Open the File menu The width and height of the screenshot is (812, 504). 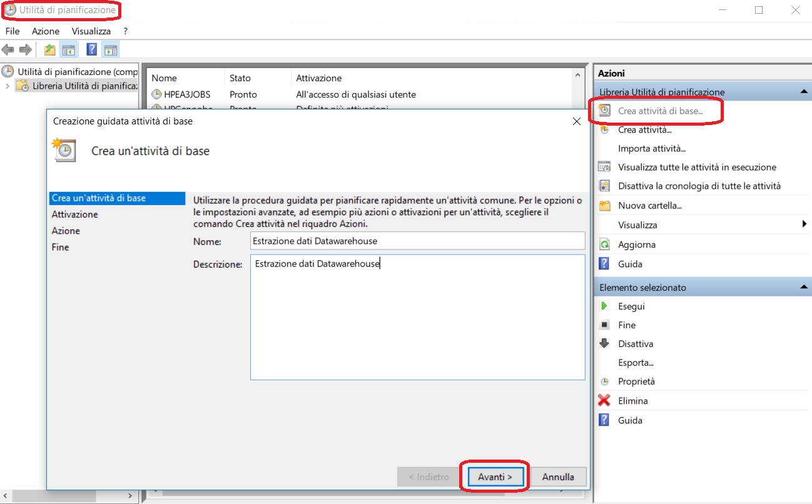click(x=13, y=31)
